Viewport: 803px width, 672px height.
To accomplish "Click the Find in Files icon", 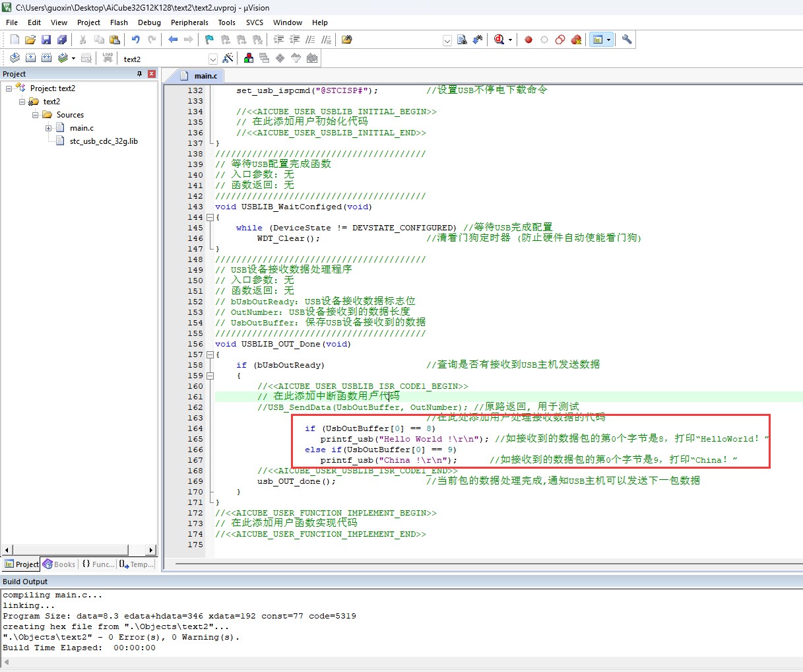I will click(x=347, y=40).
